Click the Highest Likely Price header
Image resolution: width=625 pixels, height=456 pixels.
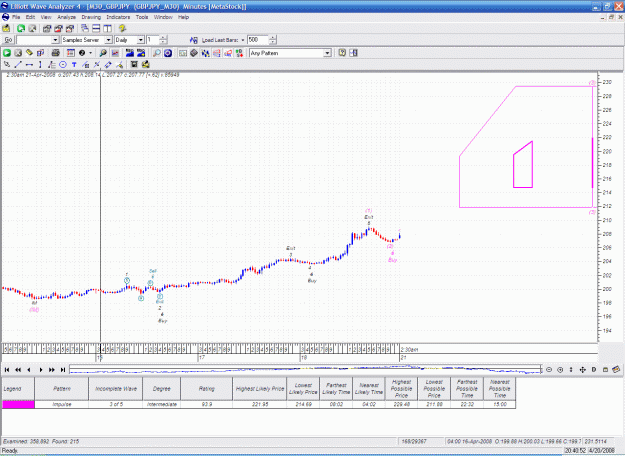click(x=259, y=389)
